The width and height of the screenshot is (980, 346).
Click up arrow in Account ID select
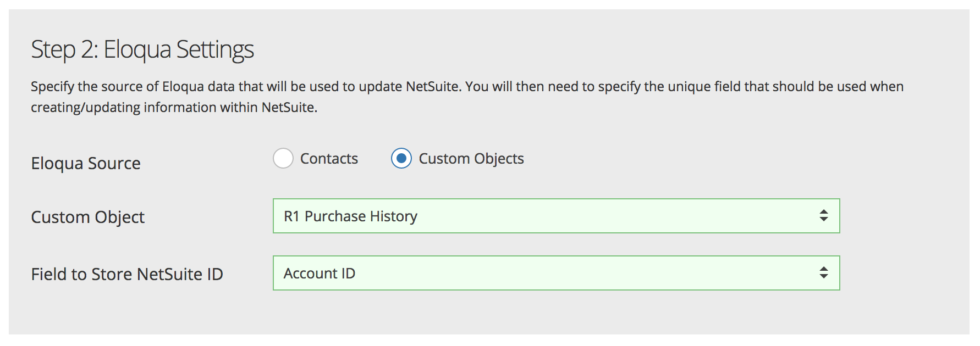823,269
